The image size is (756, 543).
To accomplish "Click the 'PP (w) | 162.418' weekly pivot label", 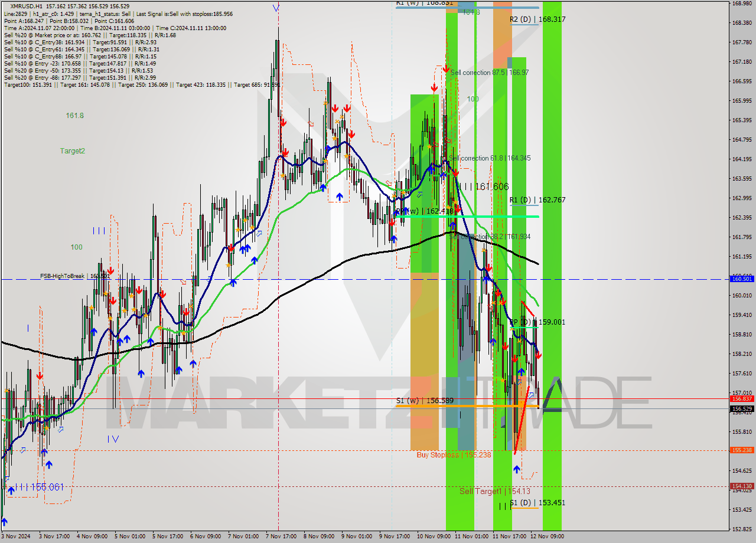I will (425, 211).
